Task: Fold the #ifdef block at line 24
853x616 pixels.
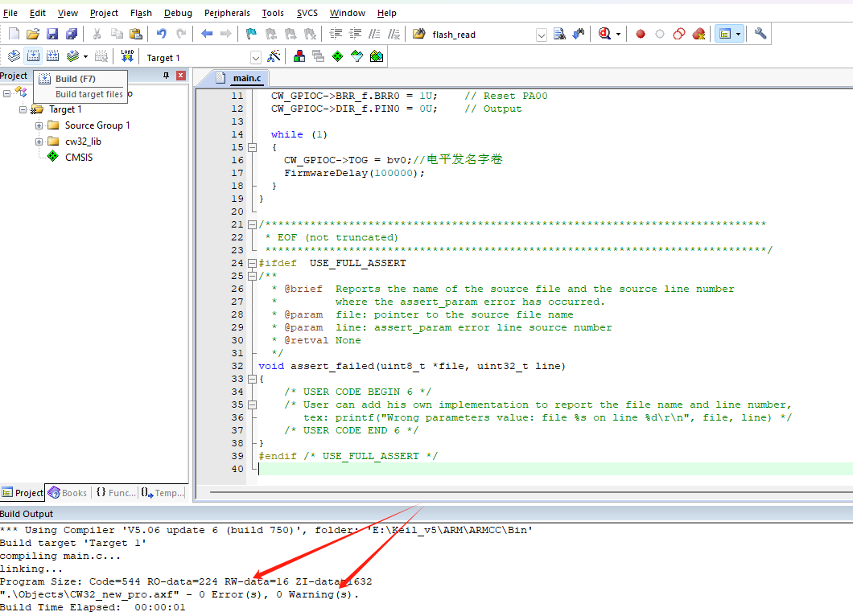Action: click(252, 263)
